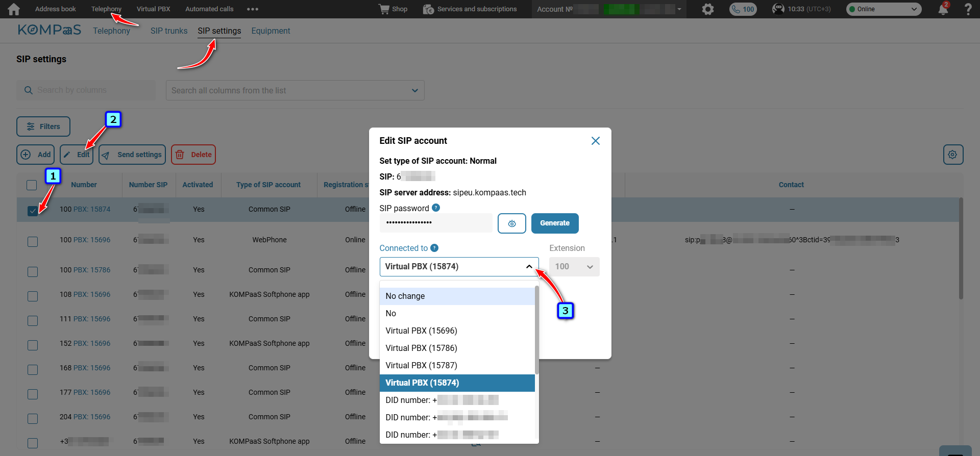
Task: Click the Add button
Action: [x=35, y=155]
